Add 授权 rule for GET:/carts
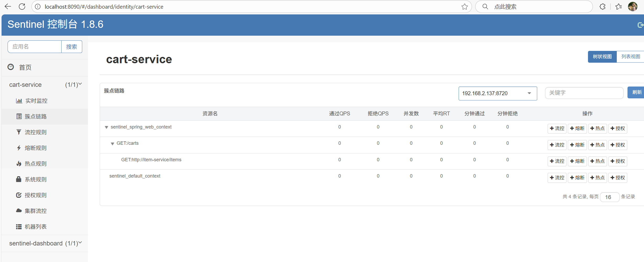644x262 pixels. coord(618,145)
